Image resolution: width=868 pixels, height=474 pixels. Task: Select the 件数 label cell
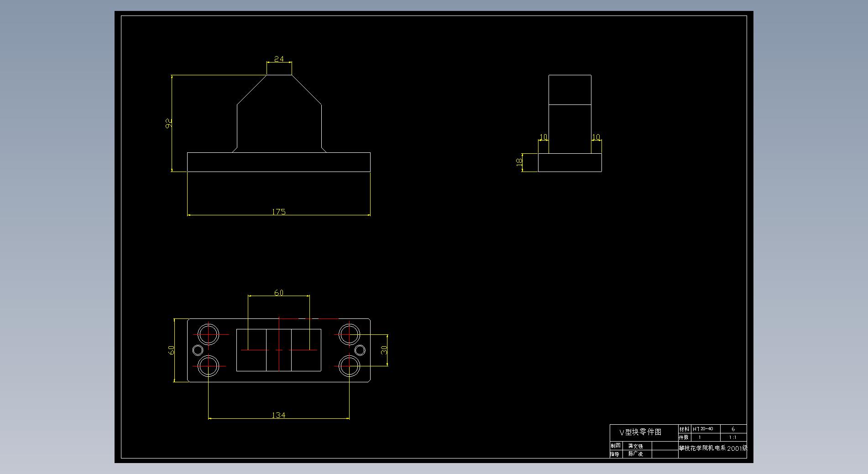(685, 437)
